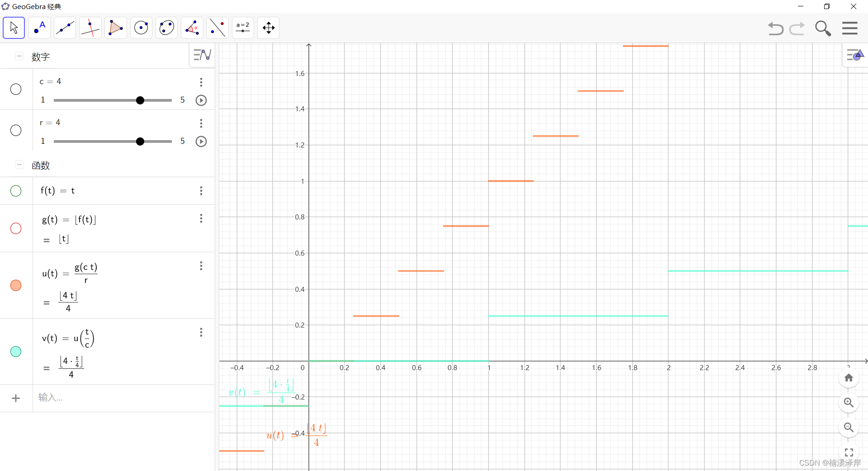
Task: Click the c slider handle
Action: 140,100
